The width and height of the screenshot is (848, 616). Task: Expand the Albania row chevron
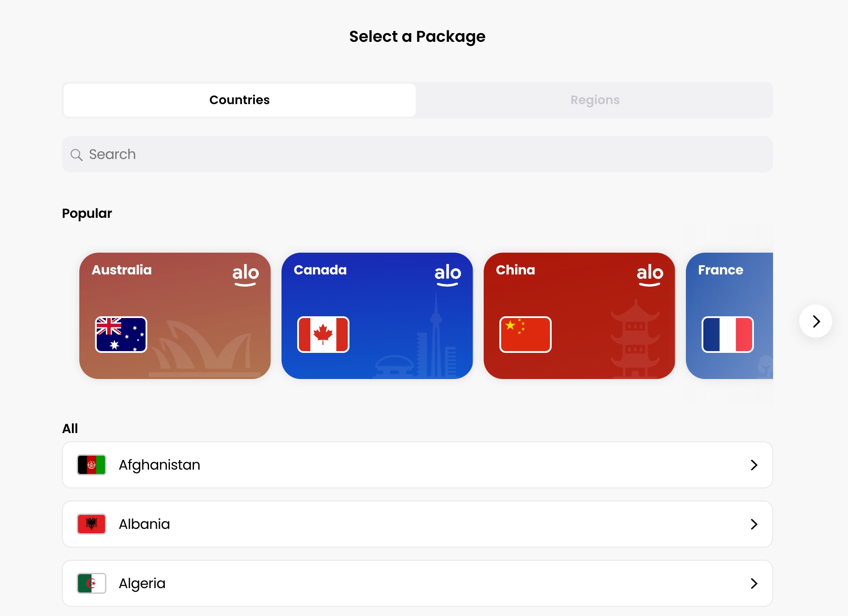(x=754, y=524)
